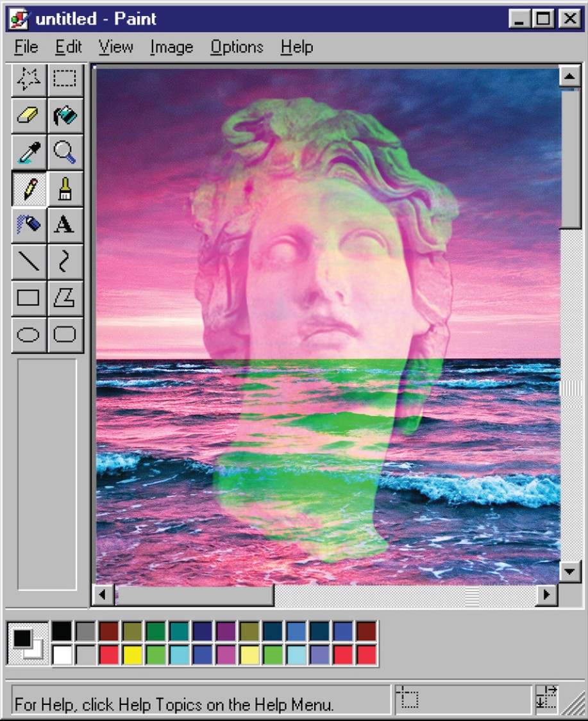The height and width of the screenshot is (721, 588).
Task: Choose the Brush tool
Action: [x=65, y=189]
